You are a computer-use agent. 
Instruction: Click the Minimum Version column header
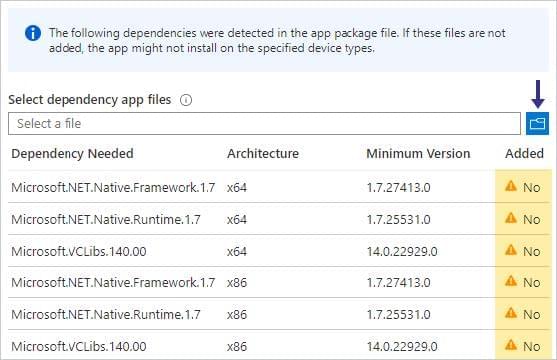pos(418,154)
